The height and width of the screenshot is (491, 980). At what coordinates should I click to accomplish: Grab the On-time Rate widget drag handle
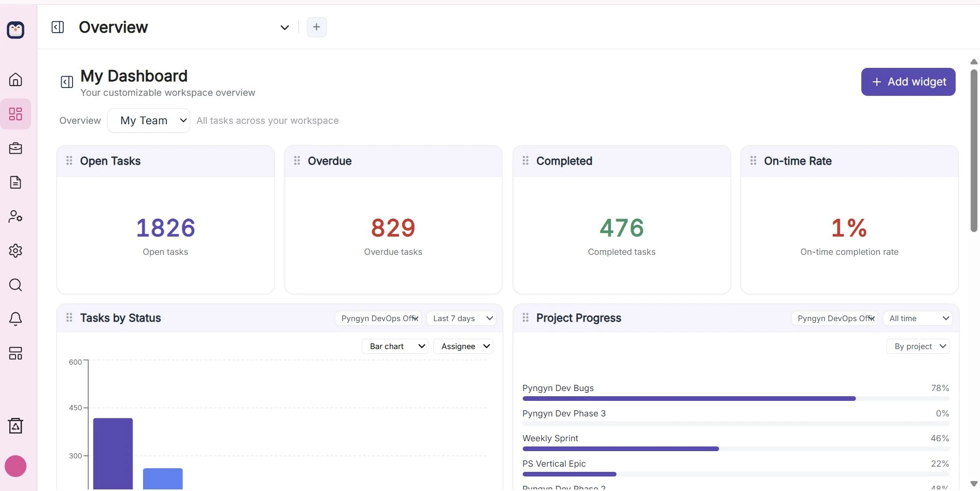tap(753, 161)
